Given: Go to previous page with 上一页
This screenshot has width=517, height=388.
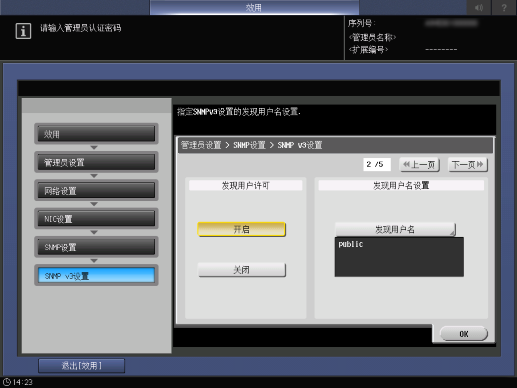Looking at the screenshot, I should coord(419,165).
